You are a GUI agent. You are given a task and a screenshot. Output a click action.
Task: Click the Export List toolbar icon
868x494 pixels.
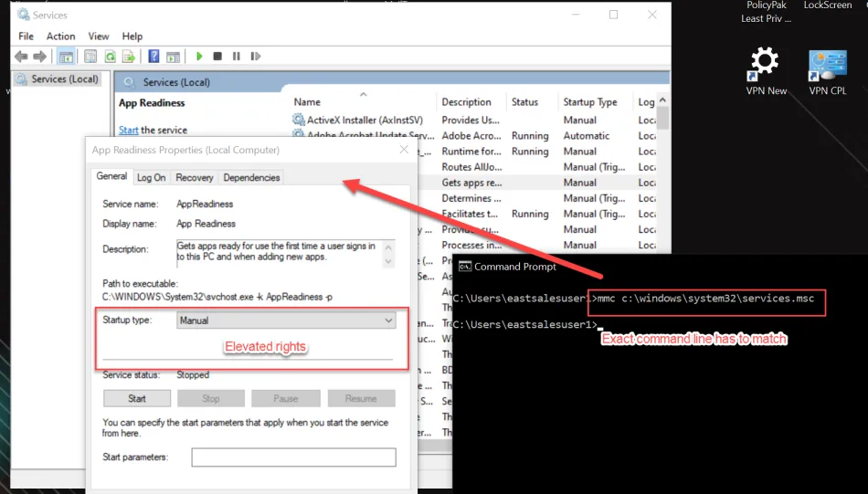[128, 57]
